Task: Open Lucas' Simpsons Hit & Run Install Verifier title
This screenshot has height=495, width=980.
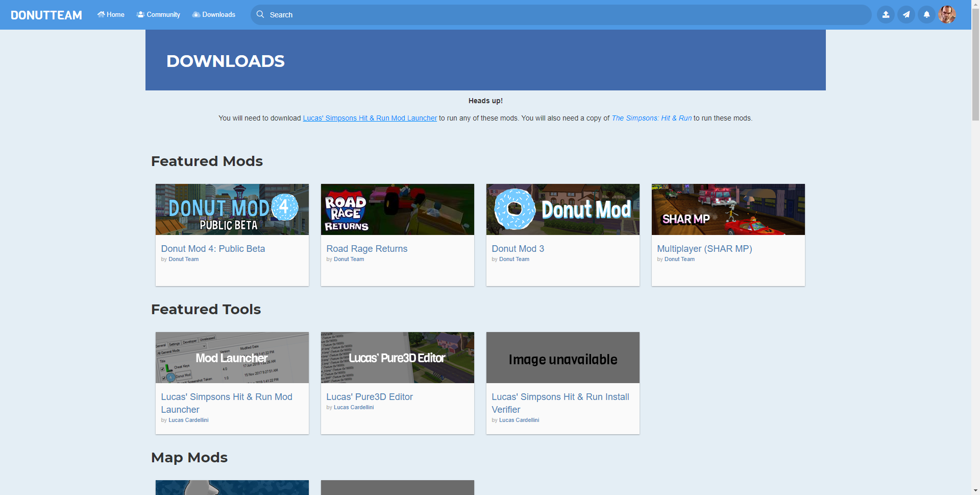Action: tap(560, 403)
